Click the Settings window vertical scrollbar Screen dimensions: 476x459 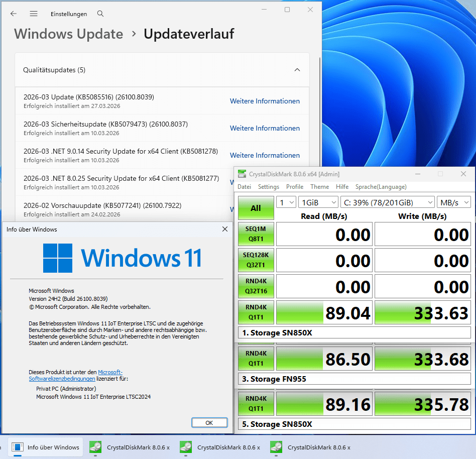[x=320, y=112]
